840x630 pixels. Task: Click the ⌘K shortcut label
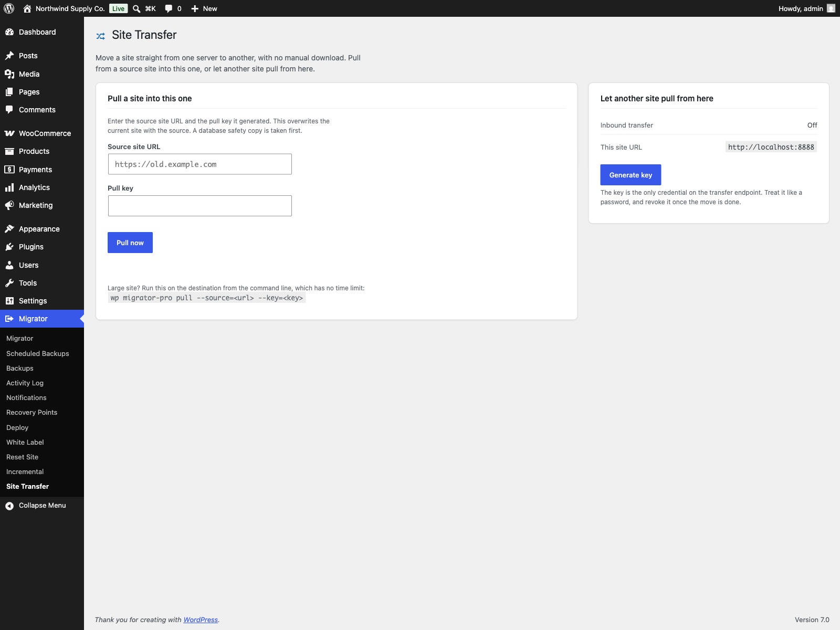click(x=151, y=8)
